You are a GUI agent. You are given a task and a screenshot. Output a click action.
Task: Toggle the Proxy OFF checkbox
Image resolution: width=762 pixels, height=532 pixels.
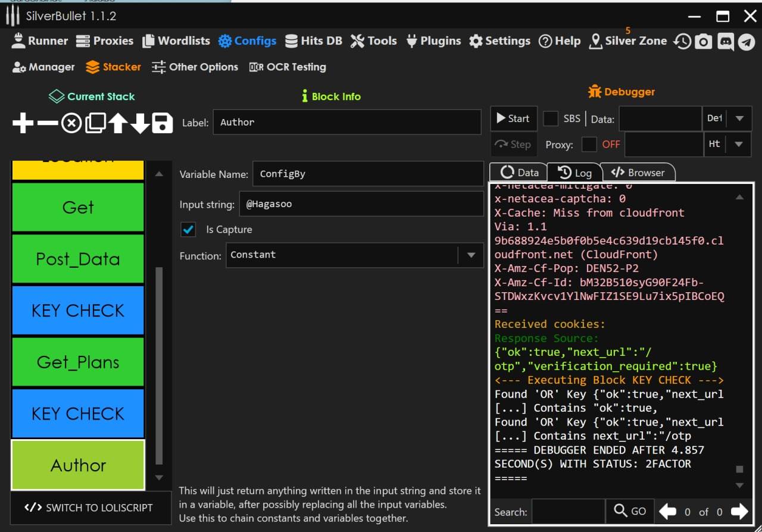[x=589, y=144]
